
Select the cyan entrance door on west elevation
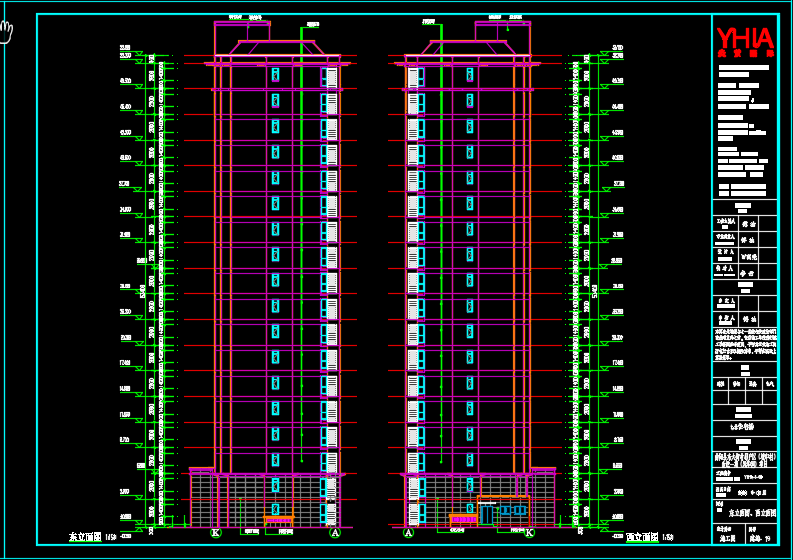(x=487, y=514)
